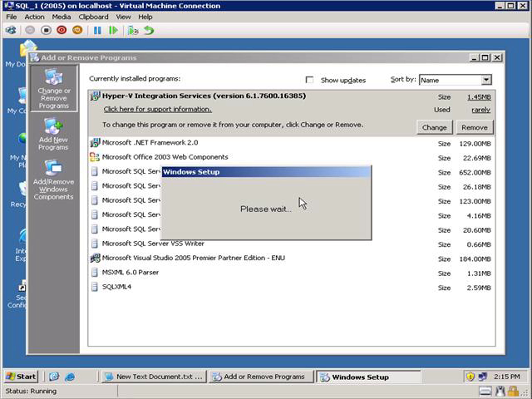Reset the virtual machine with green play icon
Image resolution: width=532 pixels, height=399 pixels.
(x=113, y=30)
